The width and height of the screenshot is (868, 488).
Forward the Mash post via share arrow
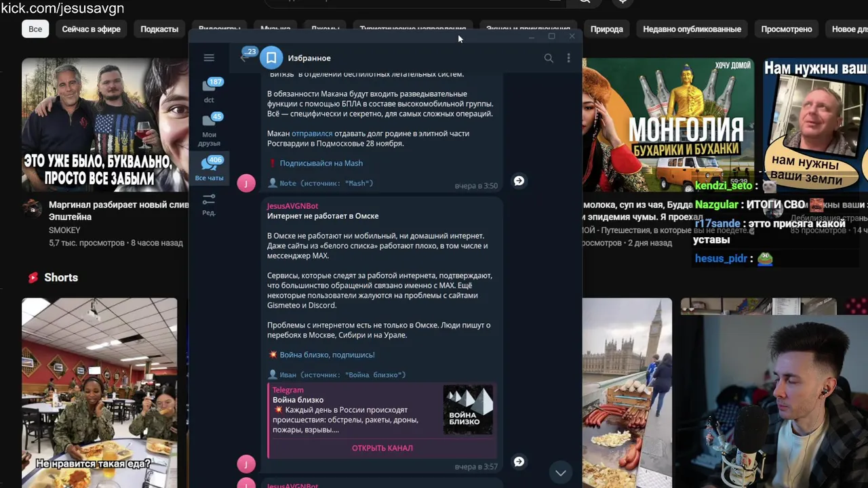point(519,181)
